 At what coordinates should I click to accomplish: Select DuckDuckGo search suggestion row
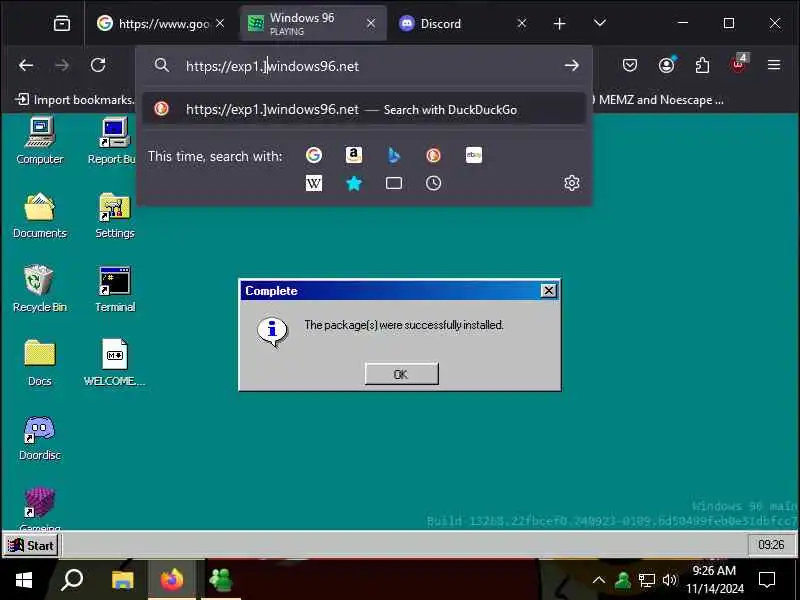coord(364,109)
